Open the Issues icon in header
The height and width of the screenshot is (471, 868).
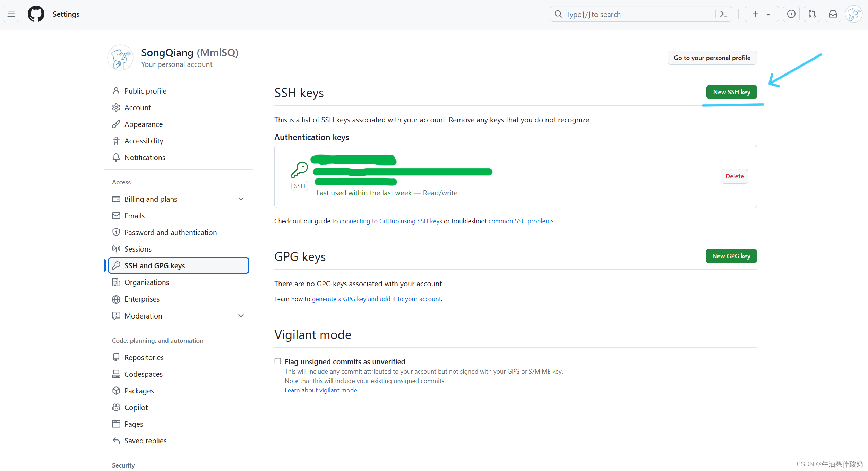(791, 14)
